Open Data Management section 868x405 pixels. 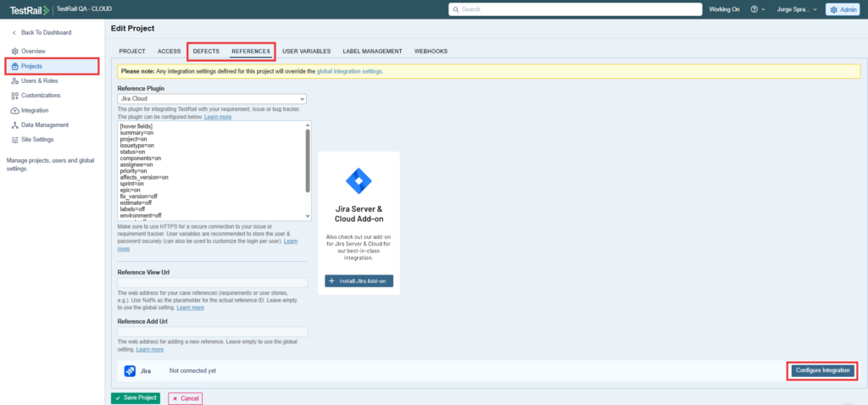click(45, 125)
